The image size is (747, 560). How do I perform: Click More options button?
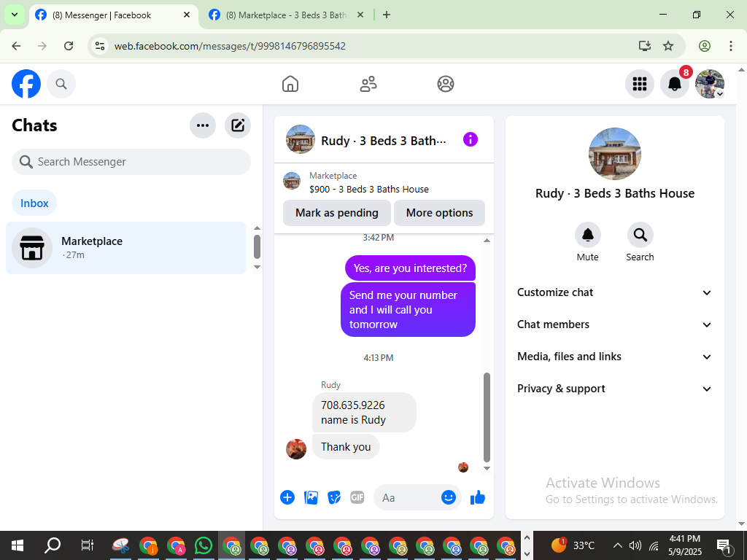point(439,213)
